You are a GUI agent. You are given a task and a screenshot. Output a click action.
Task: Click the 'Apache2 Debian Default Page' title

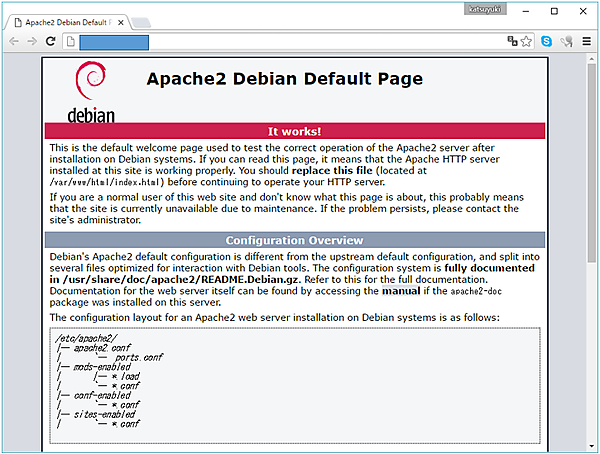coord(285,79)
